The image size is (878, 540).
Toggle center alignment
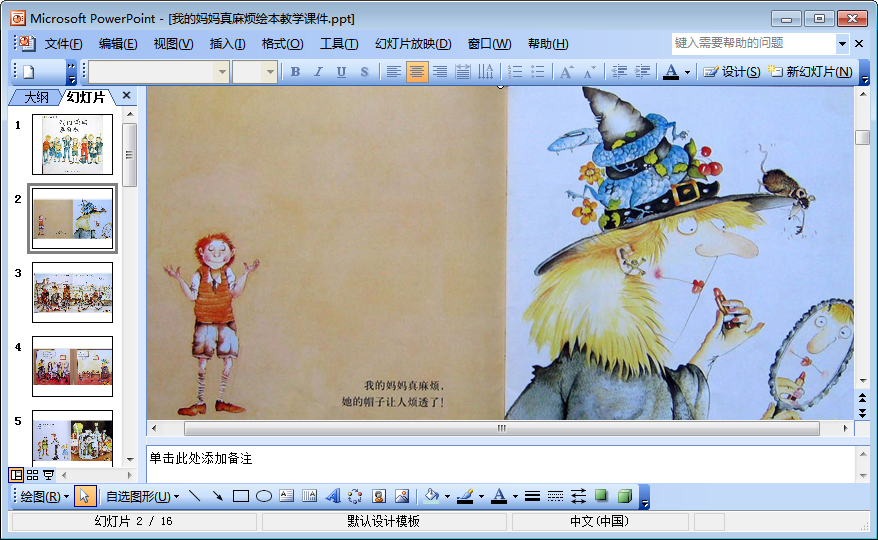(x=417, y=72)
